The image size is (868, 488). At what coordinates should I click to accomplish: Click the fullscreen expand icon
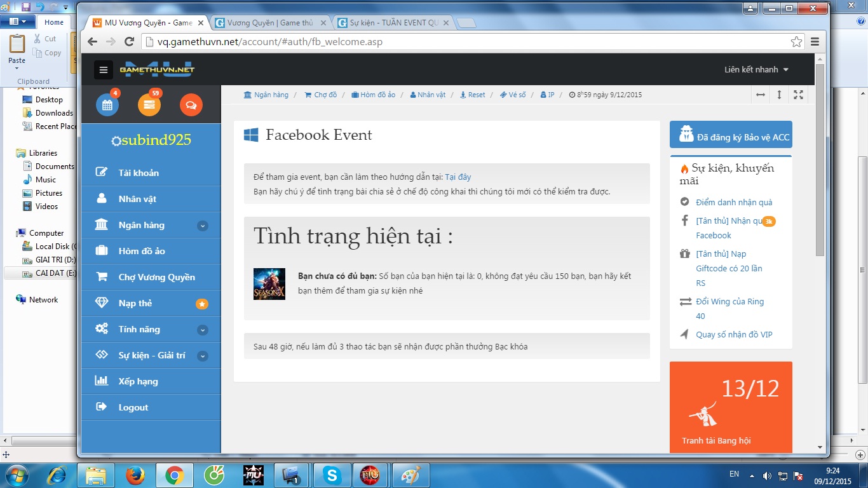[799, 95]
